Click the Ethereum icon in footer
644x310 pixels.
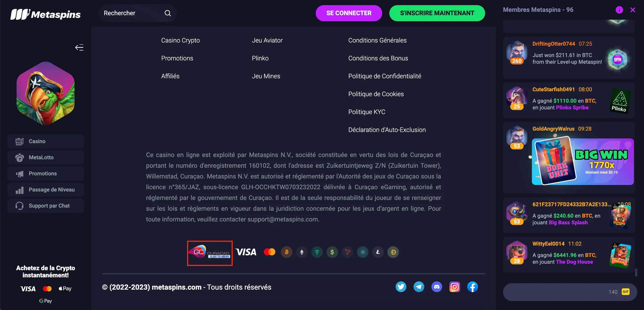tap(302, 252)
